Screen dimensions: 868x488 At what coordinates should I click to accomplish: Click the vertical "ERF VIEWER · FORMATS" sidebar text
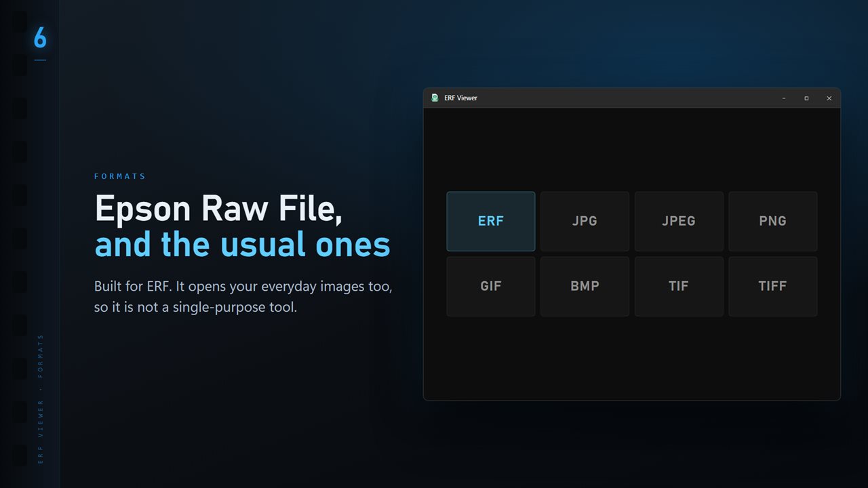coord(41,399)
